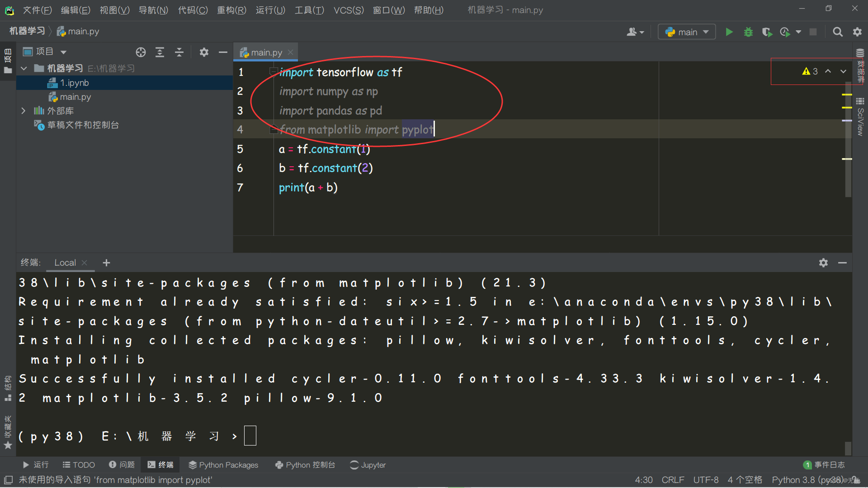Image resolution: width=868 pixels, height=488 pixels.
Task: Collapse all items in project tree
Action: coord(179,52)
